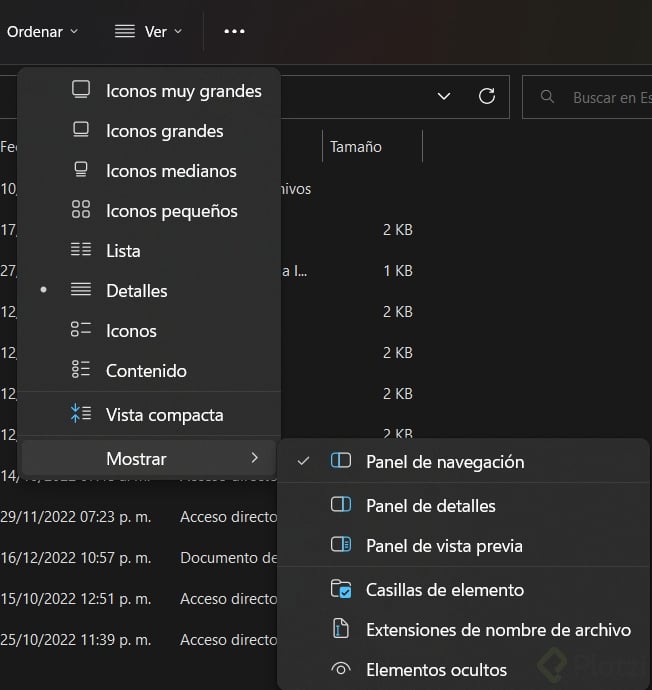The image size is (652, 690).
Task: Toggle Casillas de elemento checkboxes
Action: 444,589
